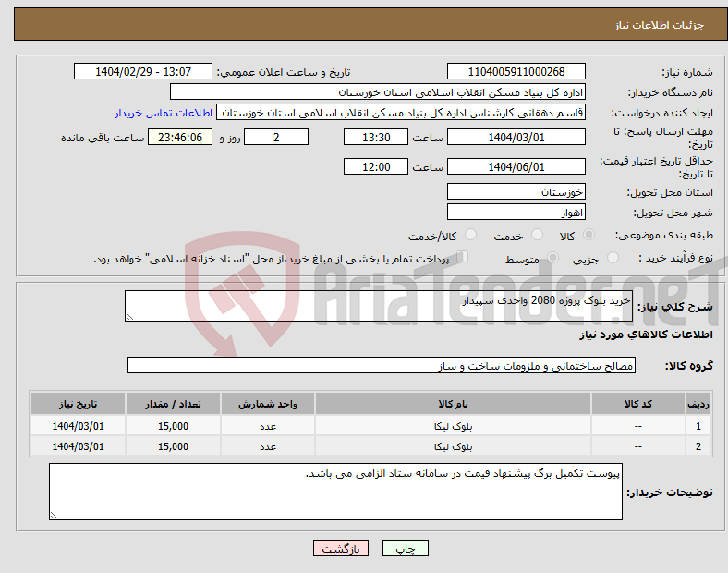Click the quantity 15,000 in row 1
This screenshot has width=728, height=573.
(173, 426)
